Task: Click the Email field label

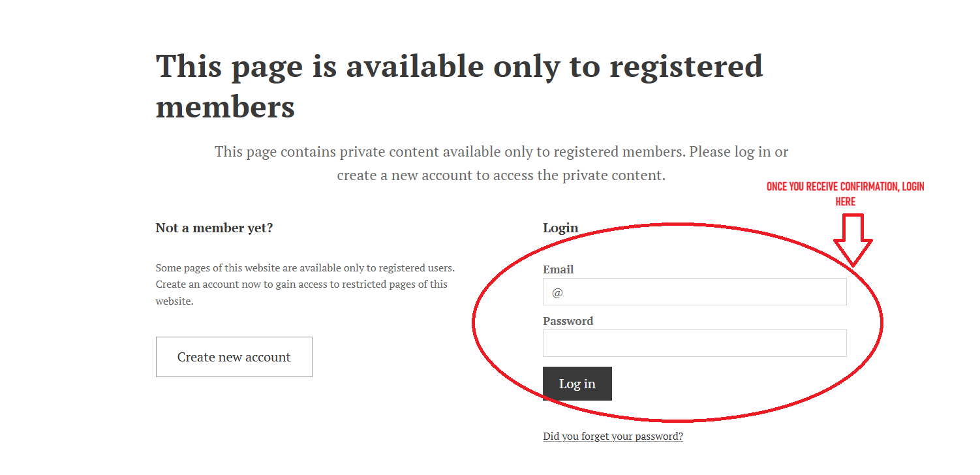Action: point(558,269)
